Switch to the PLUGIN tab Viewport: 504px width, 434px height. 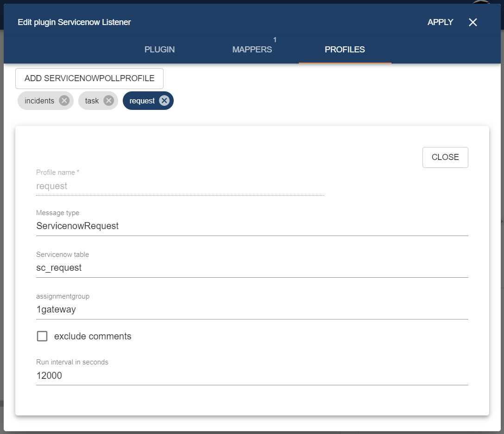(x=159, y=50)
